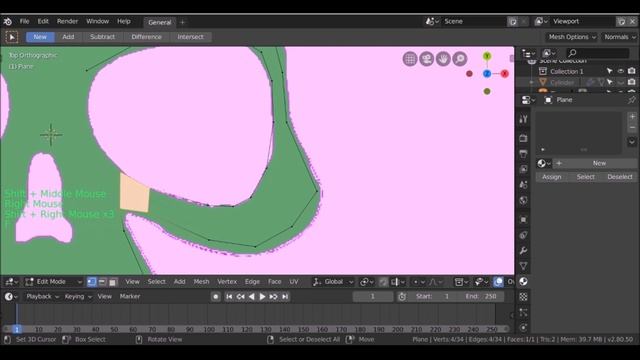Toggle Cylinder selectability arrow
Image resolution: width=640 pixels, height=360 pixels.
(x=609, y=82)
